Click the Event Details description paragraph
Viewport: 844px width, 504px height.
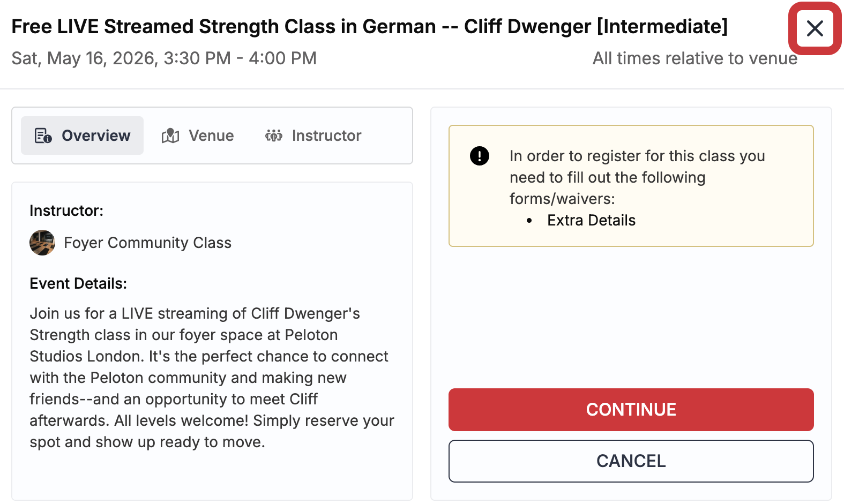point(211,378)
